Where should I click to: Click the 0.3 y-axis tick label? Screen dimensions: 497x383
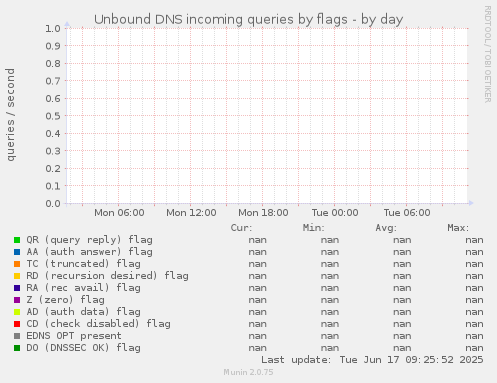click(53, 151)
